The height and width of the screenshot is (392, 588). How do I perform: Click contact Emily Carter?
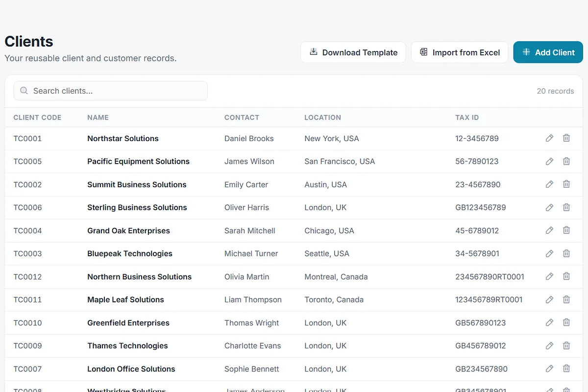(246, 184)
